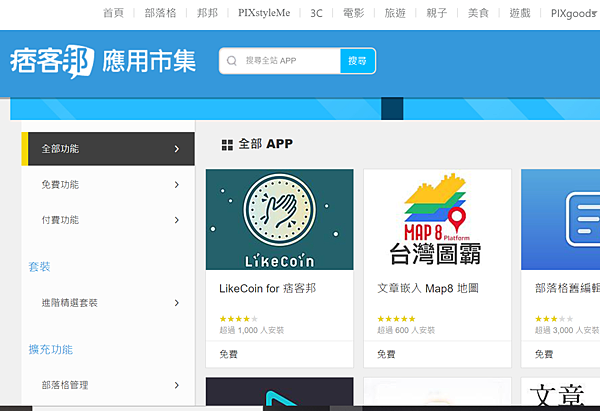Click the 套裝 section heading
Image resolution: width=600 pixels, height=411 pixels.
click(39, 267)
